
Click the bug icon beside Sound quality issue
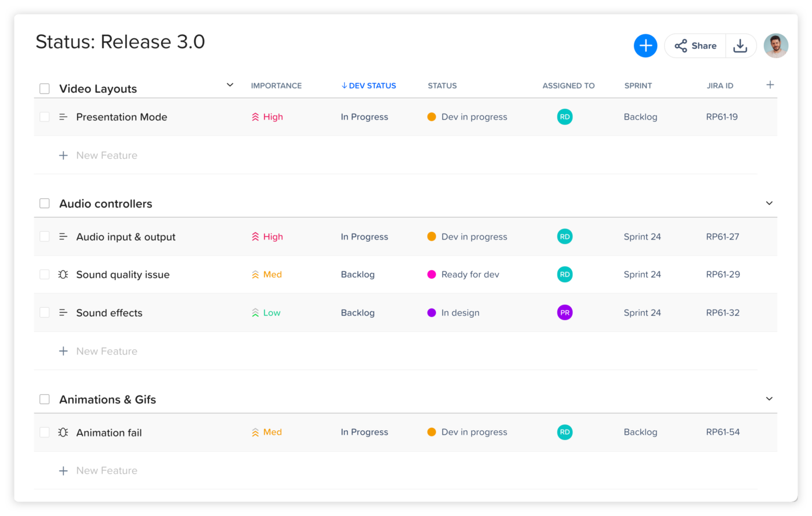point(63,275)
